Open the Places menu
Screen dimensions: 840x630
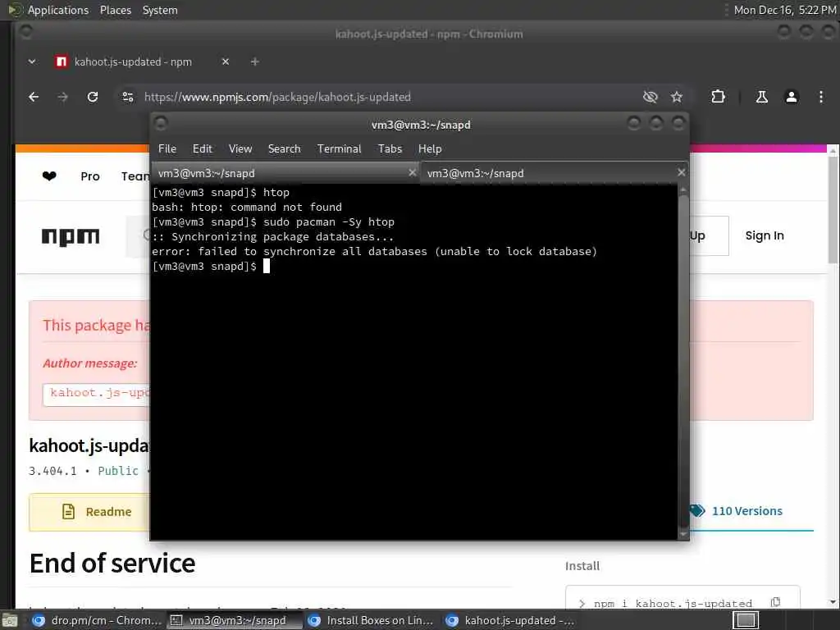coord(115,10)
